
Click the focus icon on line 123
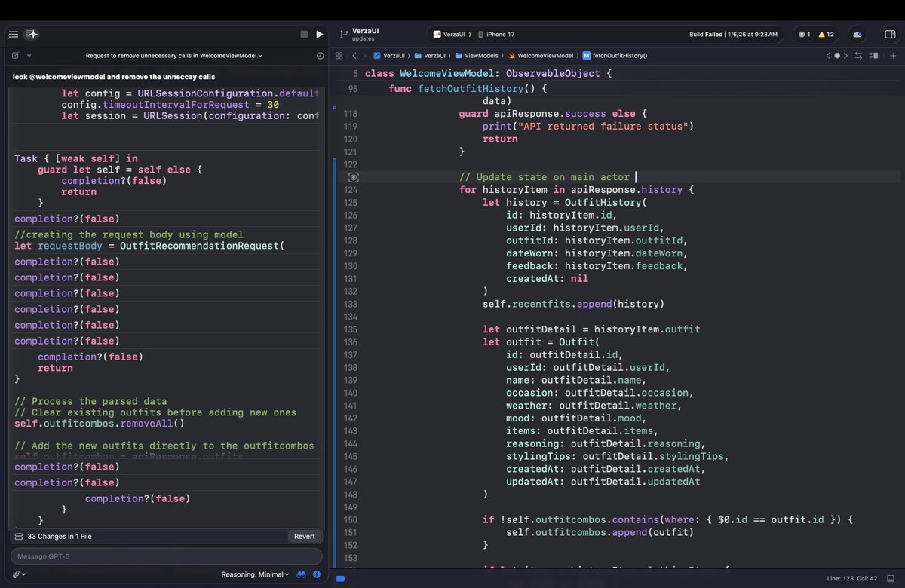pos(353,177)
